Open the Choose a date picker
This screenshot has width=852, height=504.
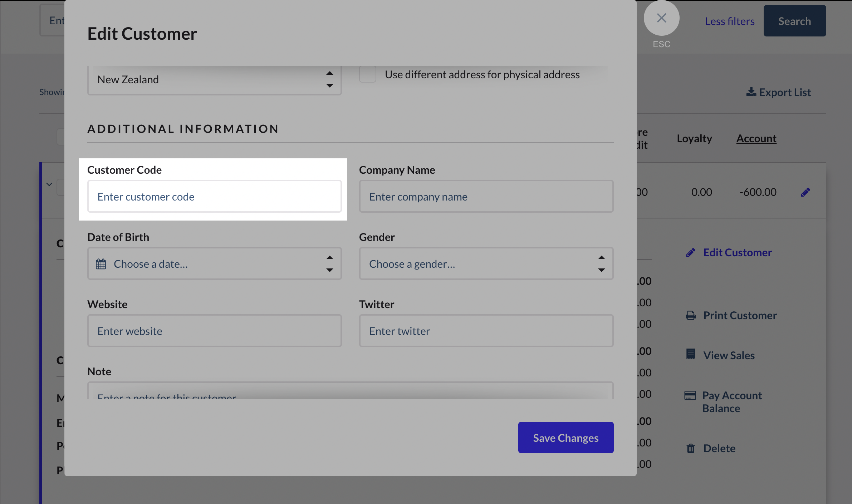point(214,264)
